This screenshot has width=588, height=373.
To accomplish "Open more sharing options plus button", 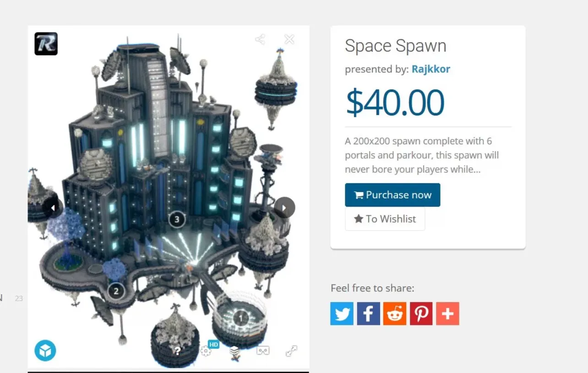I will click(x=447, y=313).
